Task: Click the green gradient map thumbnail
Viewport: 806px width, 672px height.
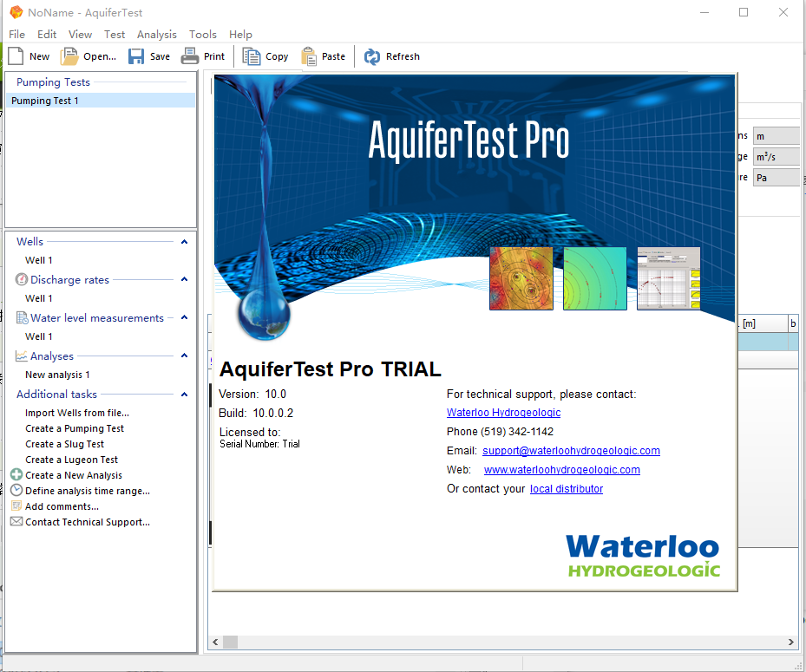Action: (x=594, y=278)
